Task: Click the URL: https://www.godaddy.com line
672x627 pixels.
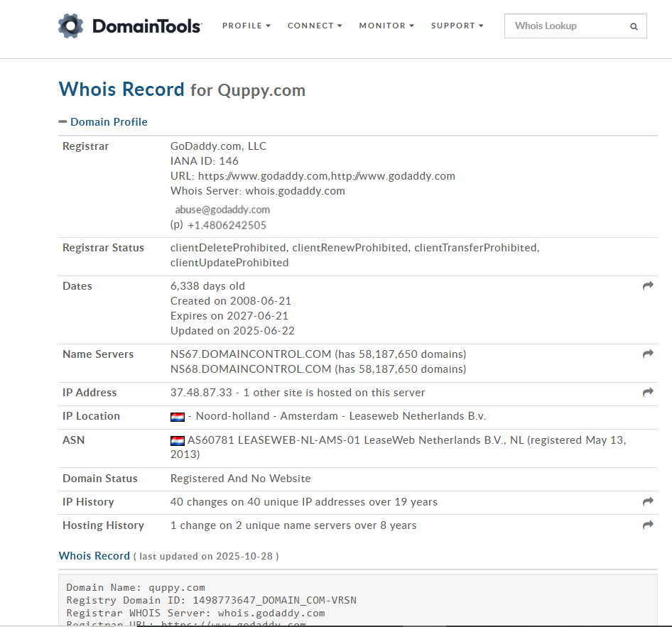Action: click(x=313, y=176)
